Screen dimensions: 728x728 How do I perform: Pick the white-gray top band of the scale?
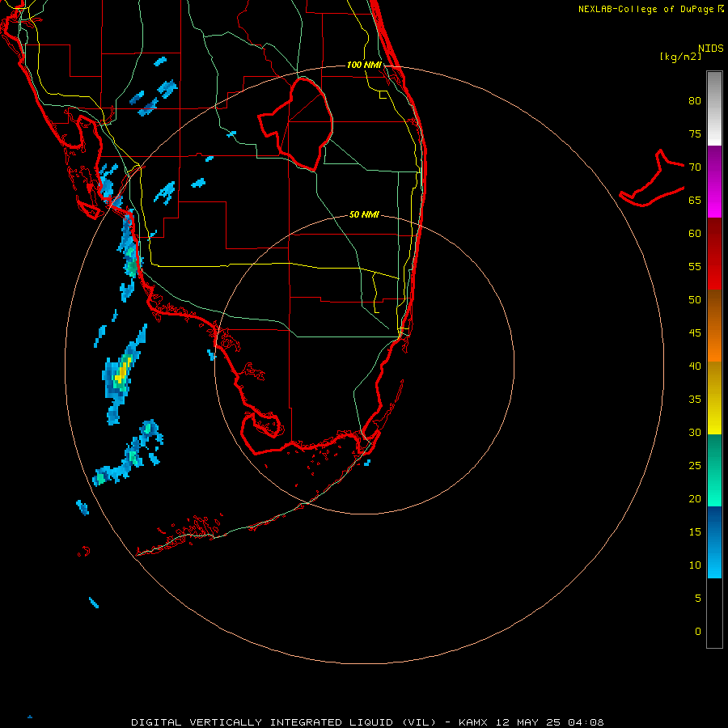point(714,108)
